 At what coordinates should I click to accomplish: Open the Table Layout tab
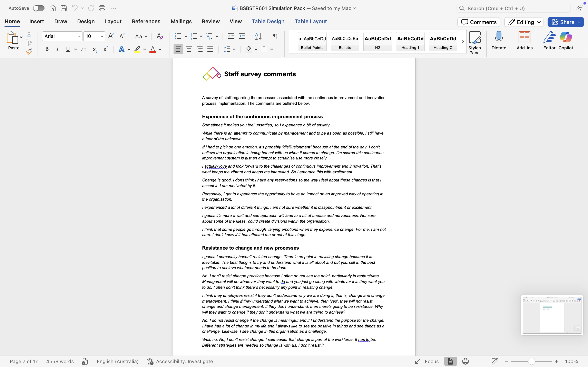[311, 21]
